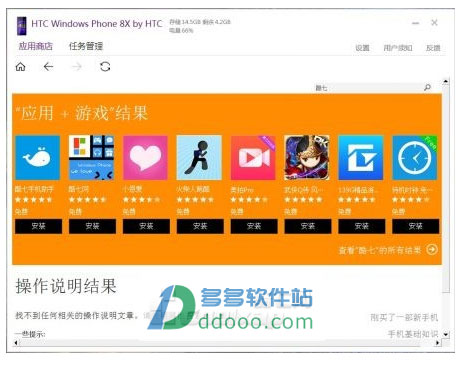Click the video camera app's name label
Screen dimensions: 467x370
pos(242,190)
